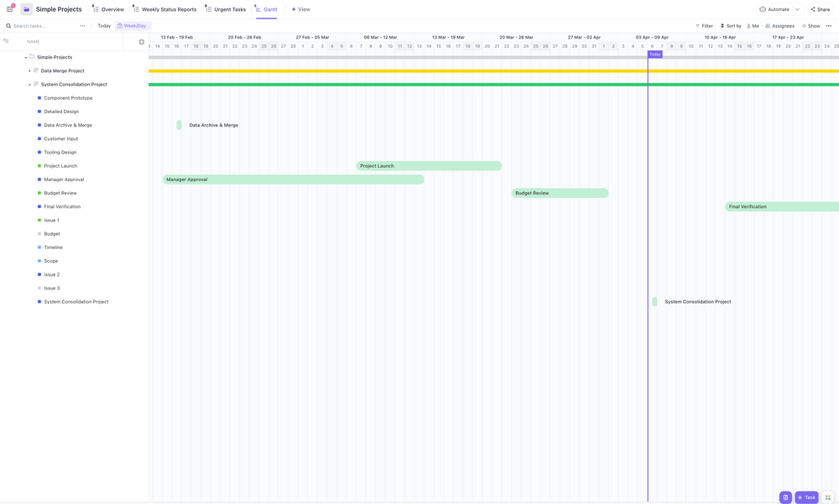The width and height of the screenshot is (839, 504).
Task: Expand the Data Merge Project row
Action: pos(29,70)
